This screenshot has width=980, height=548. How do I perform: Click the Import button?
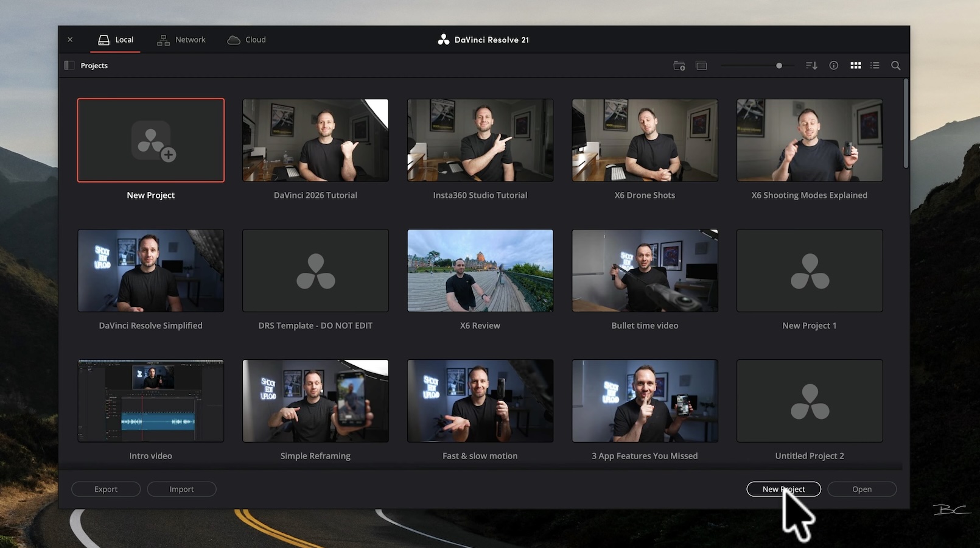pyautogui.click(x=181, y=489)
